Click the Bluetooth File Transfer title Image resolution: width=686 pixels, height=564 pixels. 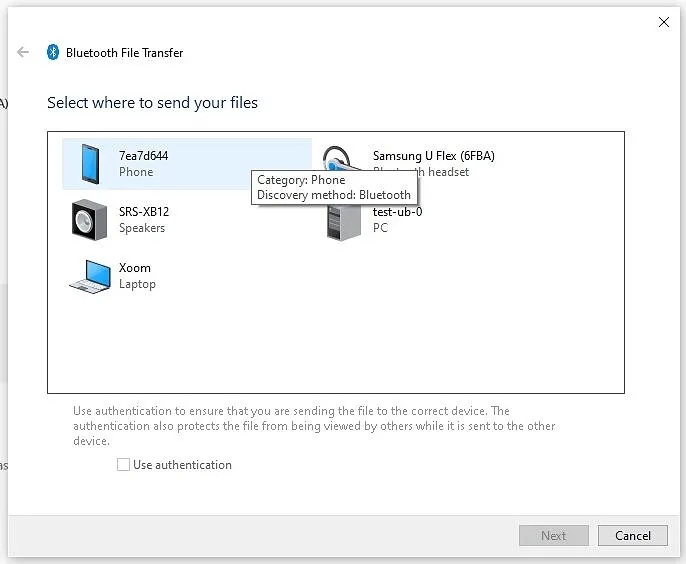coord(124,53)
